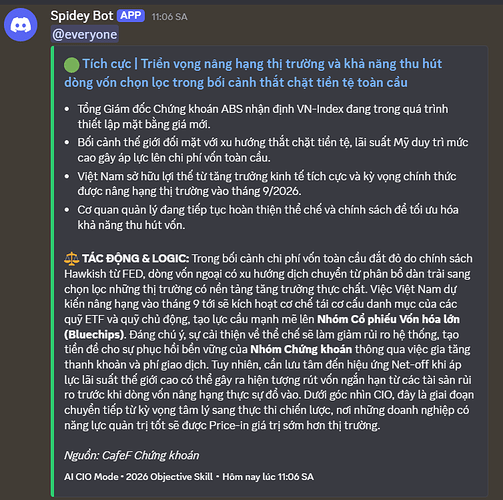This screenshot has height=500, width=503.
Task: Click the green left border of the embed
Action: 52,271
